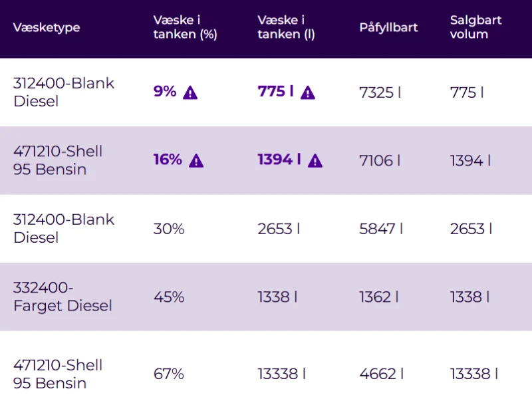532x399 pixels.
Task: Click warning icon beside 1394 l
Action: pyautogui.click(x=315, y=160)
